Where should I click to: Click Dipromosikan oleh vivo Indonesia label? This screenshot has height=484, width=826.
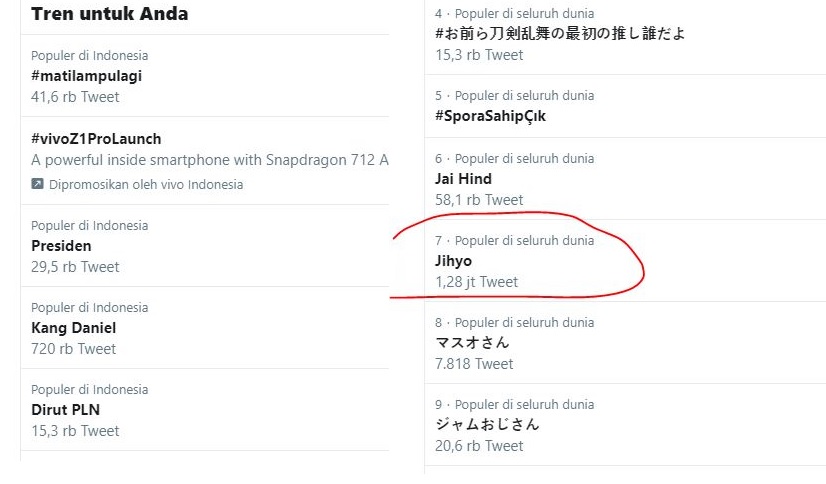click(146, 184)
